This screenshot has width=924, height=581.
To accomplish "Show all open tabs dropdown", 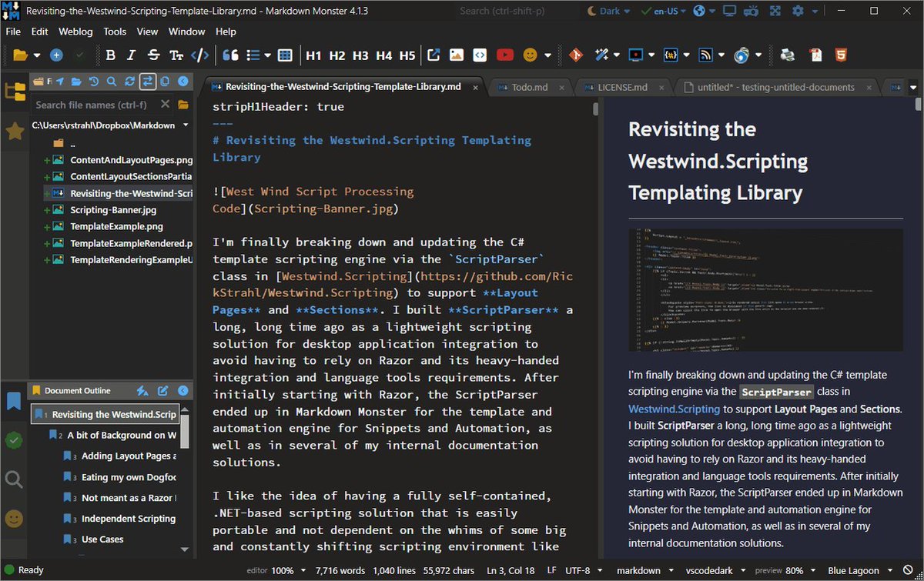I will (913, 88).
